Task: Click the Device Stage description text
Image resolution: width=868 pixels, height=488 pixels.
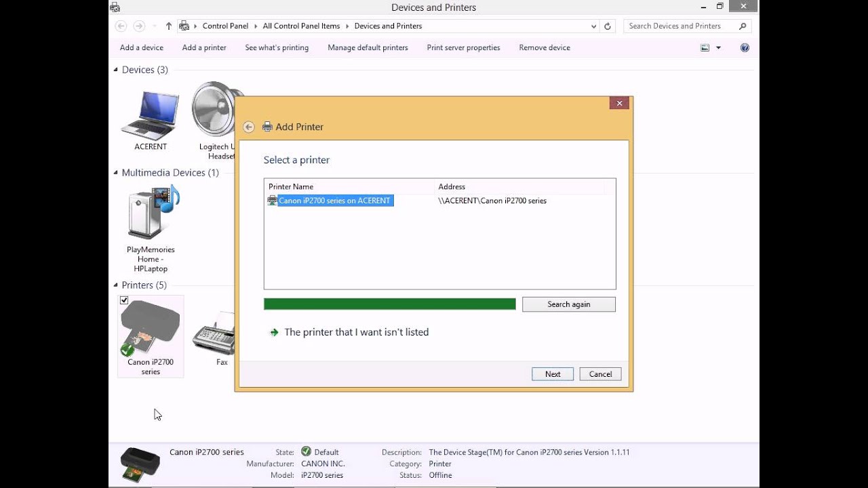Action: click(x=529, y=452)
